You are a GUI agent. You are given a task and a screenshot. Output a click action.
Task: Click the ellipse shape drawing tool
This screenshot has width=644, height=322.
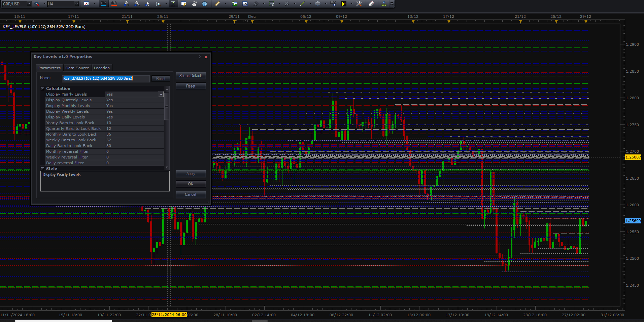coord(317,4)
